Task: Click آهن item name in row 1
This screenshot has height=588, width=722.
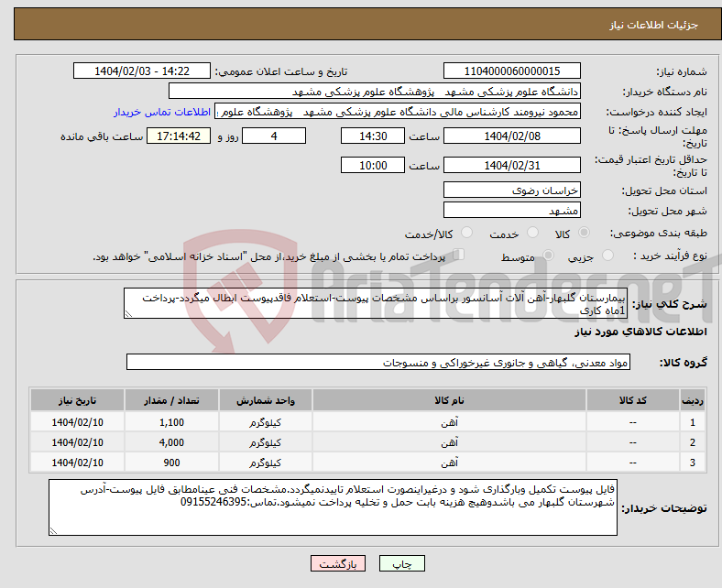Action: pyautogui.click(x=449, y=422)
